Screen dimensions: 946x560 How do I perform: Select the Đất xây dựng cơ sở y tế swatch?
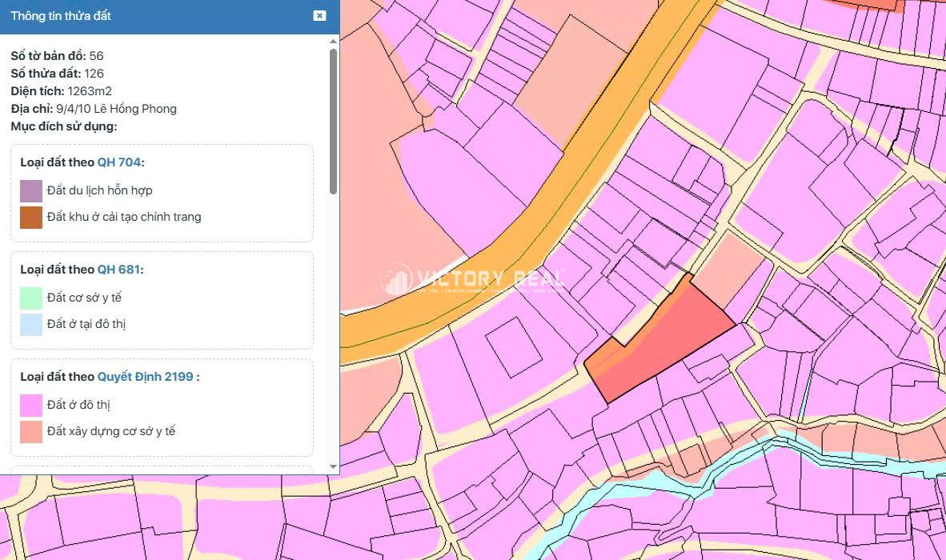click(31, 431)
